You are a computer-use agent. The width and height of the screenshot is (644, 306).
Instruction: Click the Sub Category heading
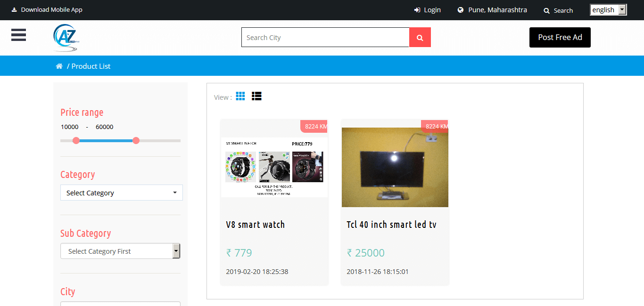point(86,234)
